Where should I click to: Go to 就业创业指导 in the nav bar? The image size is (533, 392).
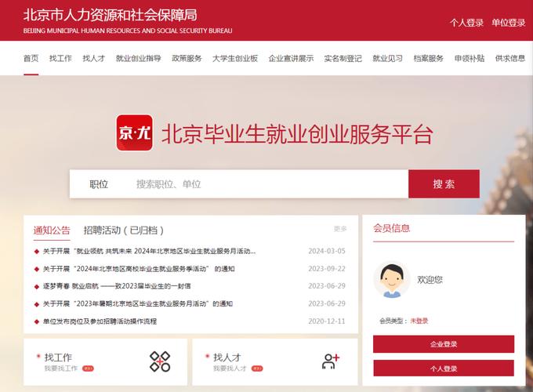point(139,59)
